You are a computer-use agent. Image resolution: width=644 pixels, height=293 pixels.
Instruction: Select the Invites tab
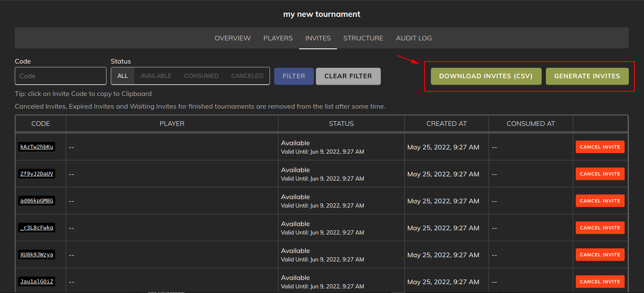318,38
